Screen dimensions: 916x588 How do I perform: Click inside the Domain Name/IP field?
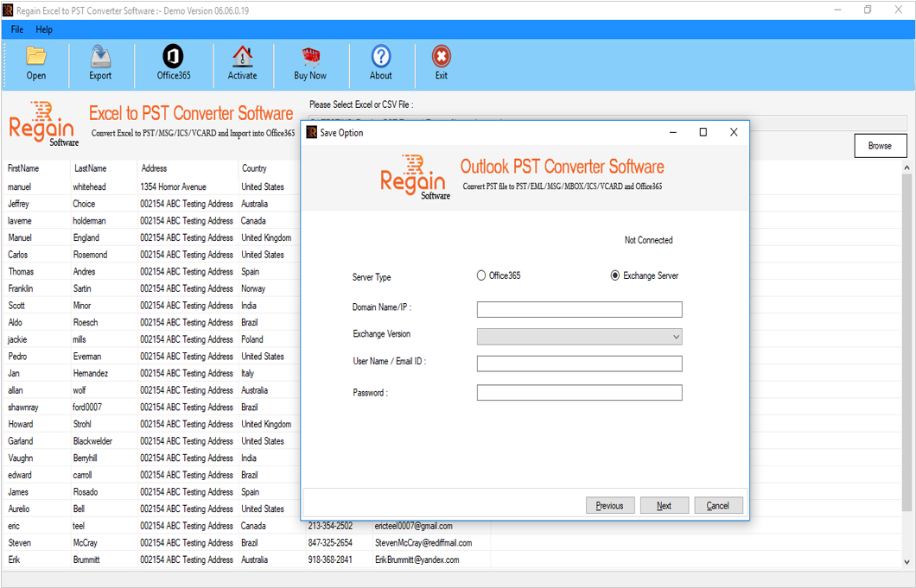[x=579, y=309]
